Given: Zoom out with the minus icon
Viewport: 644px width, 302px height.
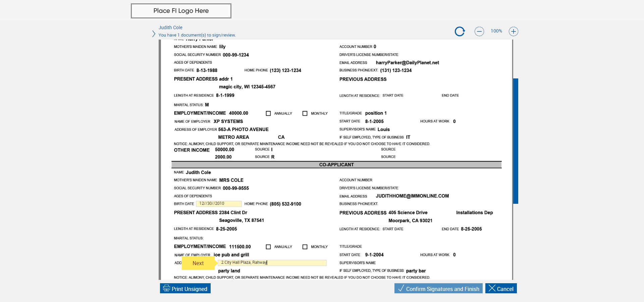Looking at the screenshot, I should (x=479, y=32).
